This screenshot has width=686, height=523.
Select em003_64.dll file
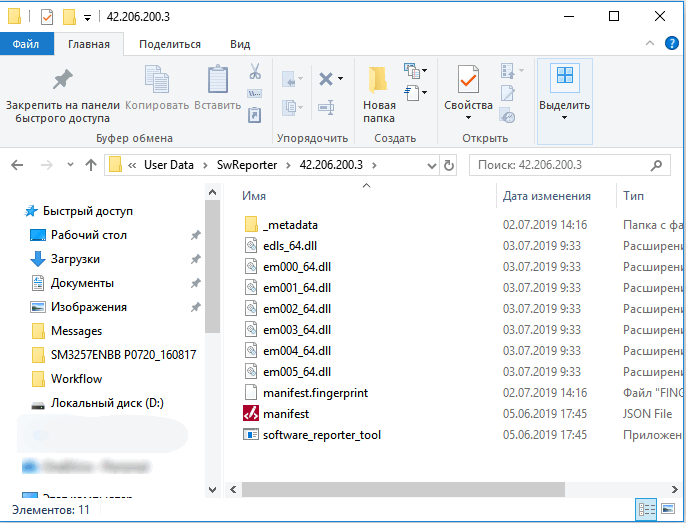(x=297, y=330)
